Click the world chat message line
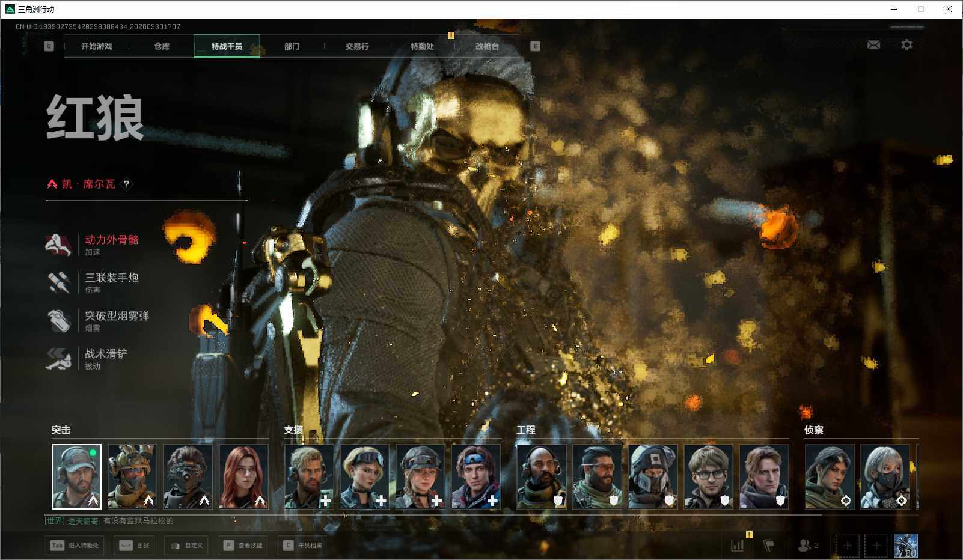Viewport: 963px width, 560px height. click(x=109, y=521)
